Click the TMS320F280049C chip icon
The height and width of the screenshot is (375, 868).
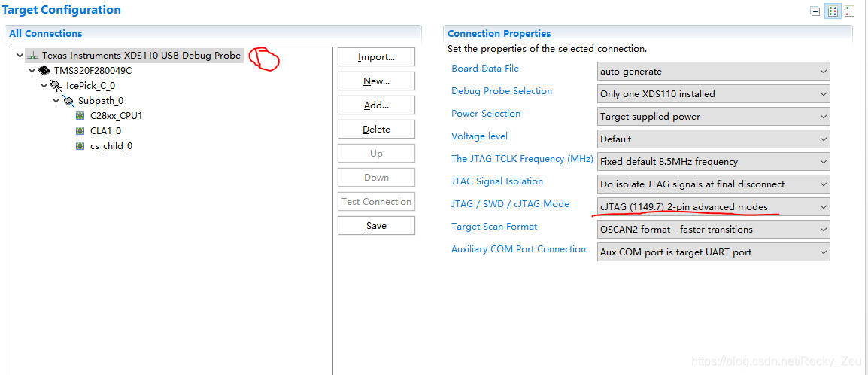44,71
